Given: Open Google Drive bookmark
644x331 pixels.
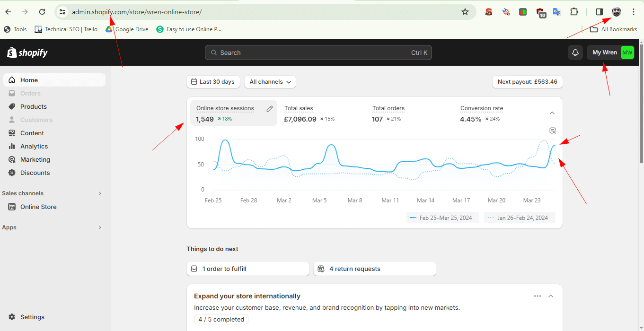Looking at the screenshot, I should (x=127, y=29).
